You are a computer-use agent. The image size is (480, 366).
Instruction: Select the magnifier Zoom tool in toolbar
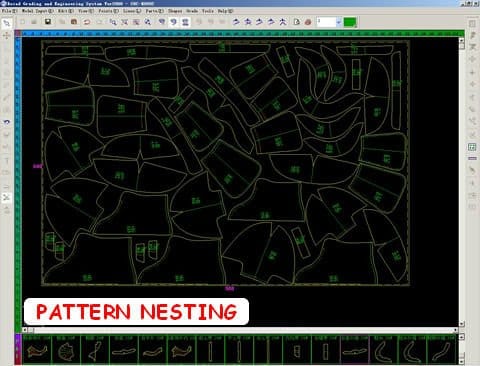tap(113, 22)
